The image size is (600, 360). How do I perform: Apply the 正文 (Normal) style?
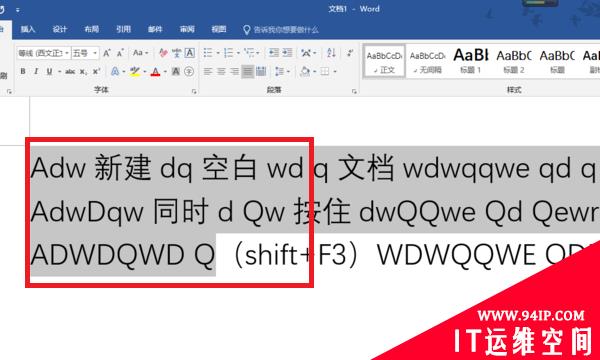point(384,62)
